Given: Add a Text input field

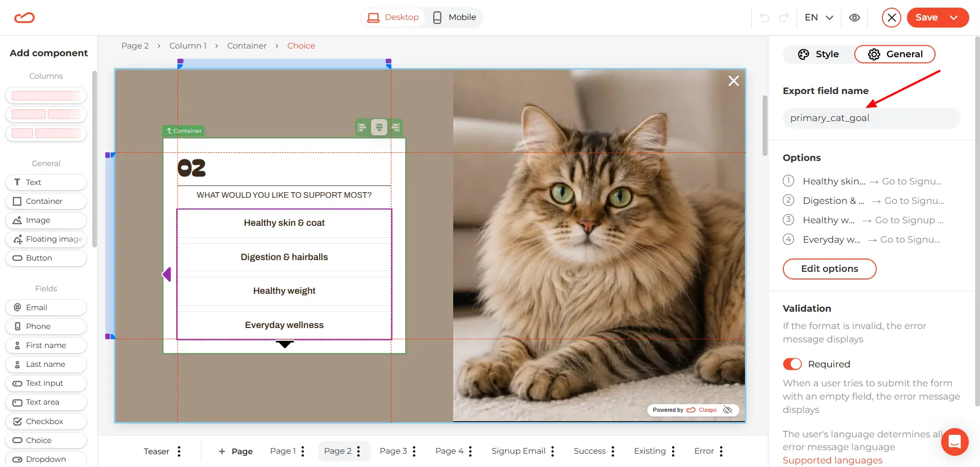Looking at the screenshot, I should coord(46,383).
